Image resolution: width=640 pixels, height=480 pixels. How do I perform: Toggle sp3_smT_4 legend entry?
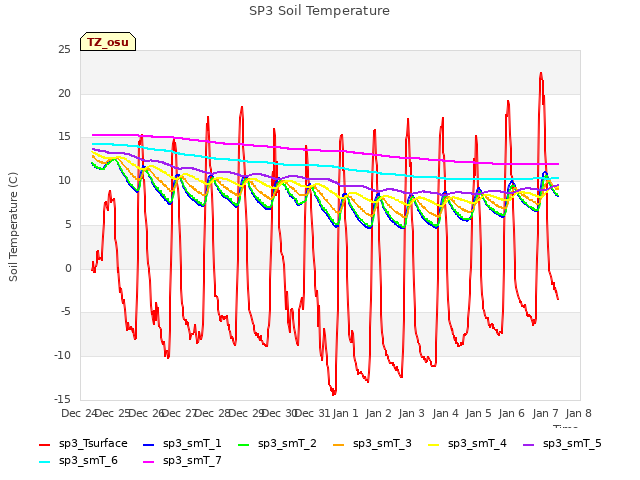[x=467, y=444]
